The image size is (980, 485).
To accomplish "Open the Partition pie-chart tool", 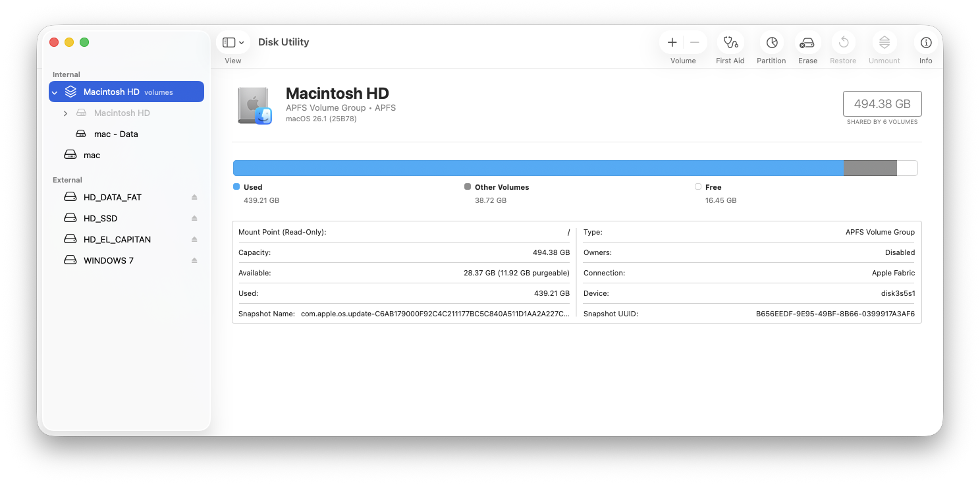I will 771,42.
